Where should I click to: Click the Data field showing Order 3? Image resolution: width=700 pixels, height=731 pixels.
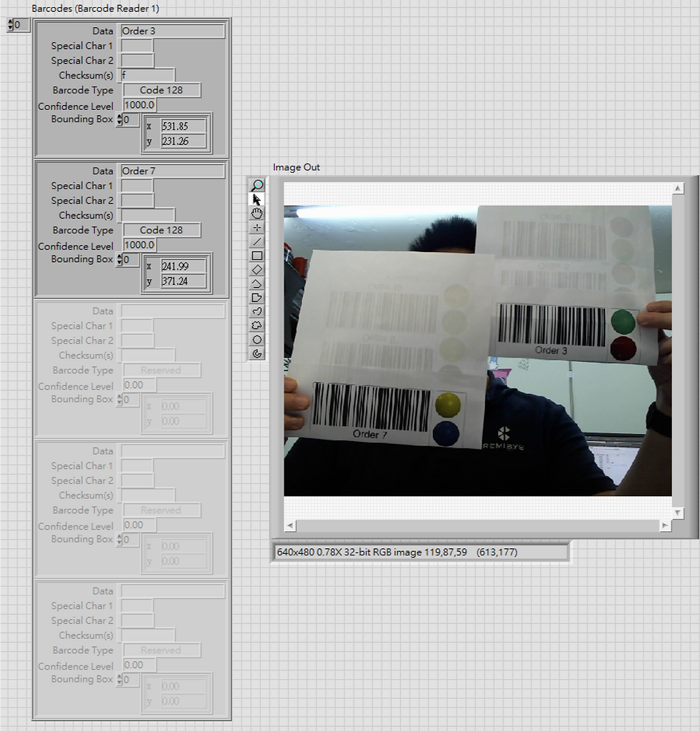(x=173, y=31)
